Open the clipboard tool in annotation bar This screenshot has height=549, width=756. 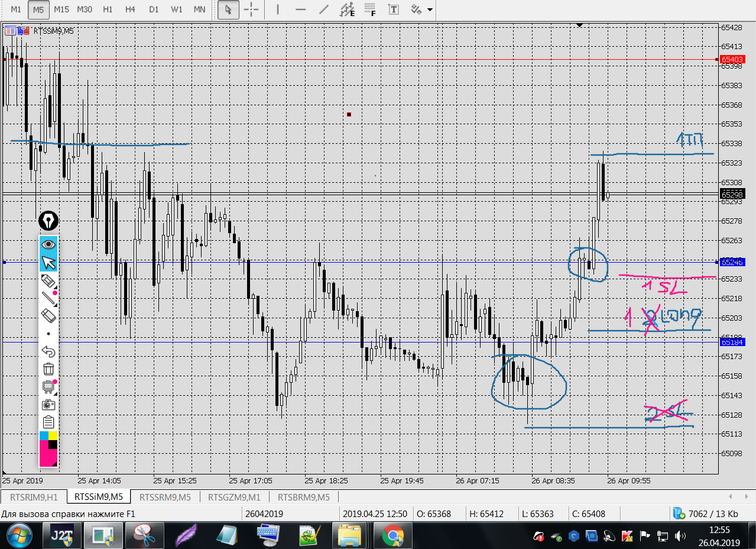(x=48, y=422)
